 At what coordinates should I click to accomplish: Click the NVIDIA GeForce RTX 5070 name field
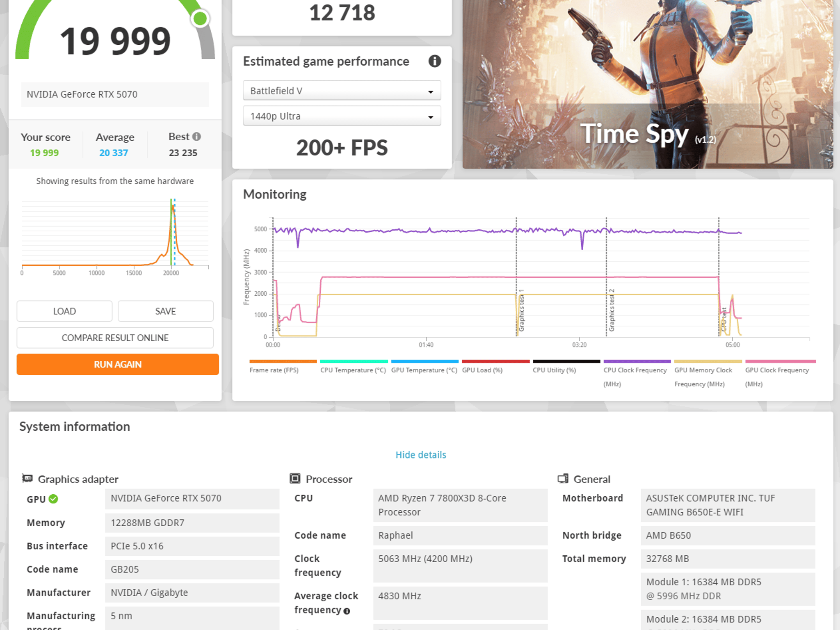(115, 94)
